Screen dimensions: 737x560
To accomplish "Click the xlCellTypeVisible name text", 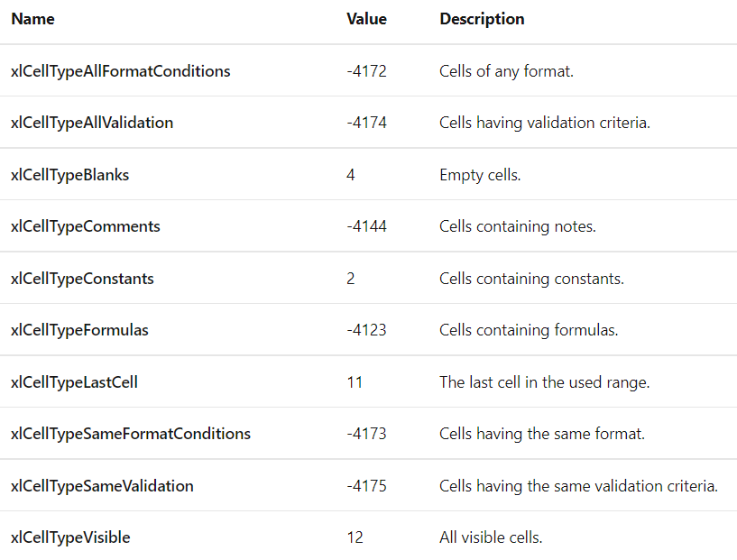I will (x=70, y=537).
